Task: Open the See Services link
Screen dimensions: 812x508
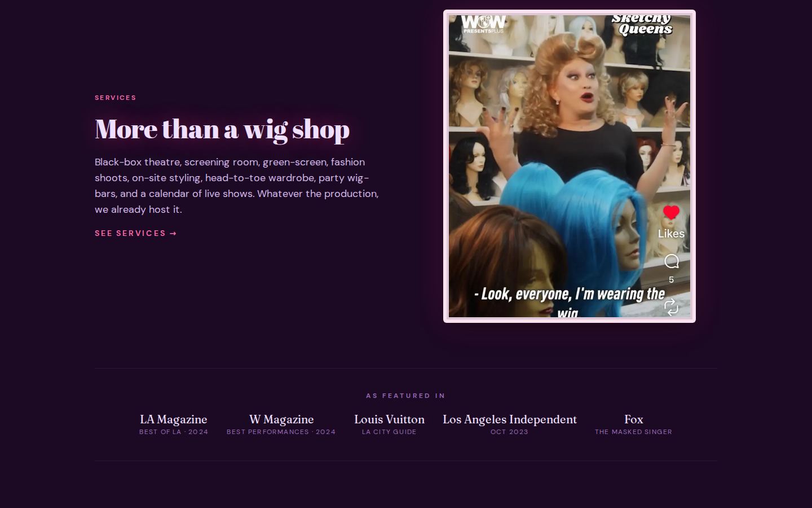Action: click(136, 233)
